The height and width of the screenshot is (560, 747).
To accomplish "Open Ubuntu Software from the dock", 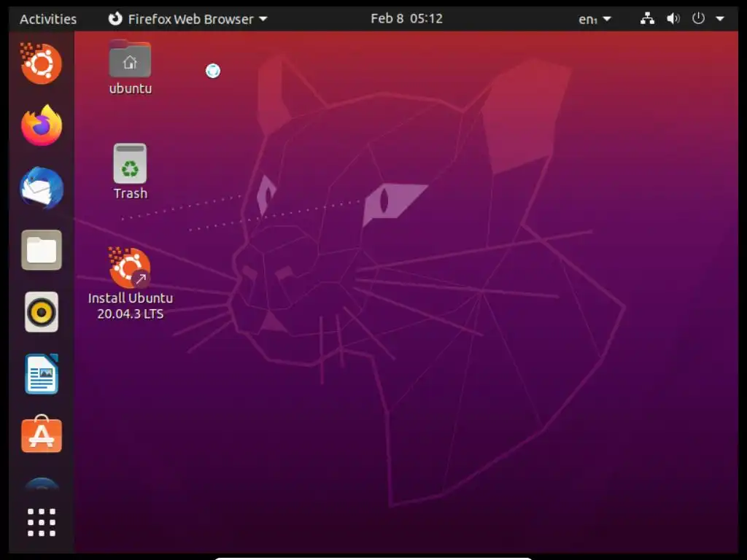I will point(42,435).
